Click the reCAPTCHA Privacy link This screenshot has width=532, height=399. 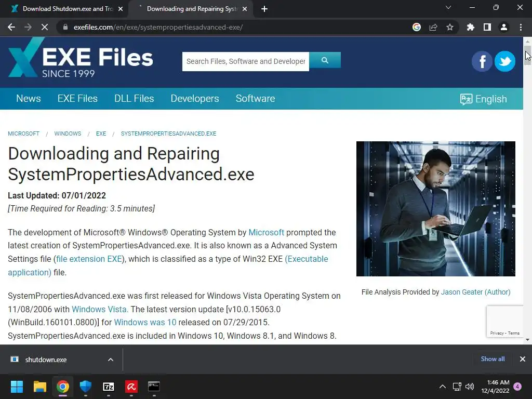[497, 333]
